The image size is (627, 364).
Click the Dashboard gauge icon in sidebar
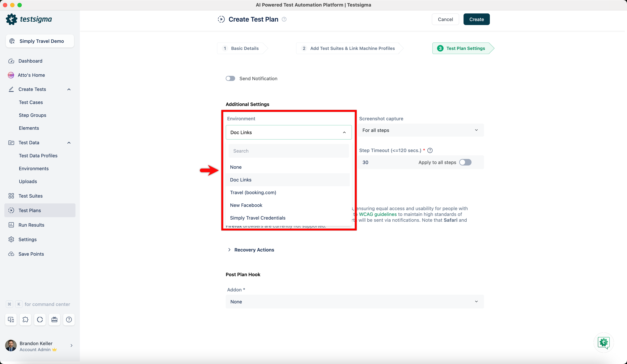tap(11, 61)
